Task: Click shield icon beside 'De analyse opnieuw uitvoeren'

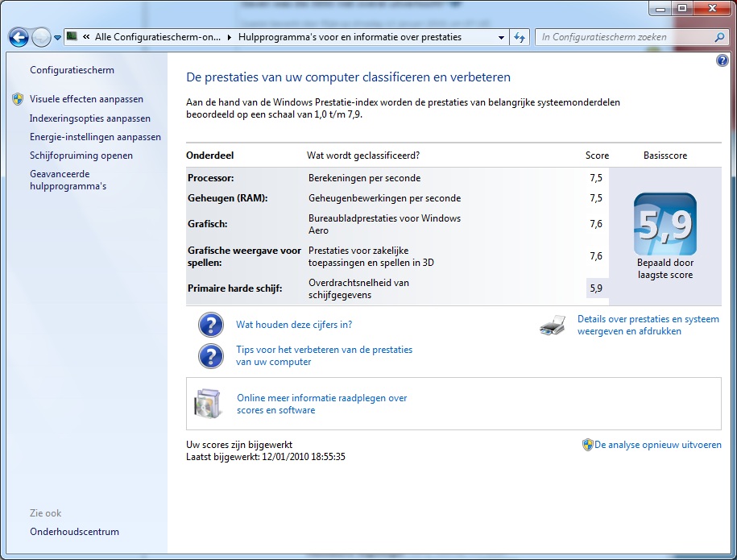Action: (x=587, y=445)
